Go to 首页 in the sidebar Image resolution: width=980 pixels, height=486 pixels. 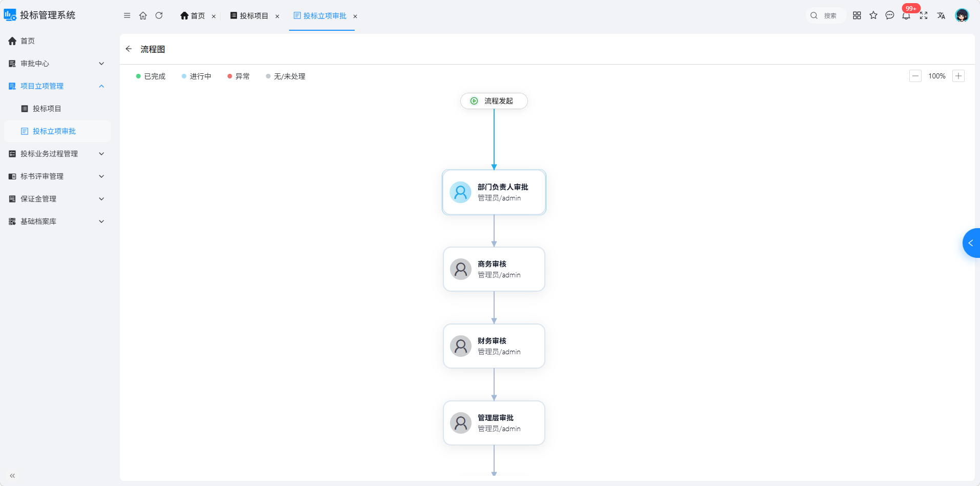pos(56,41)
